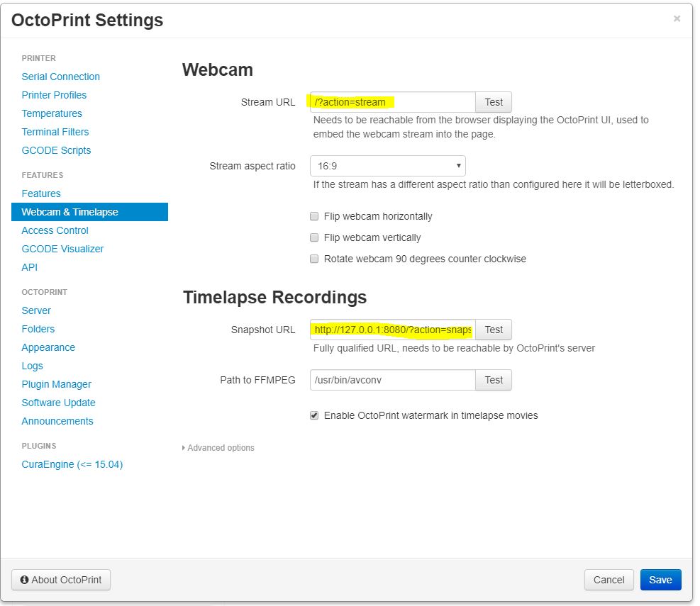Cancel settings changes
700x606 pixels.
coord(609,580)
